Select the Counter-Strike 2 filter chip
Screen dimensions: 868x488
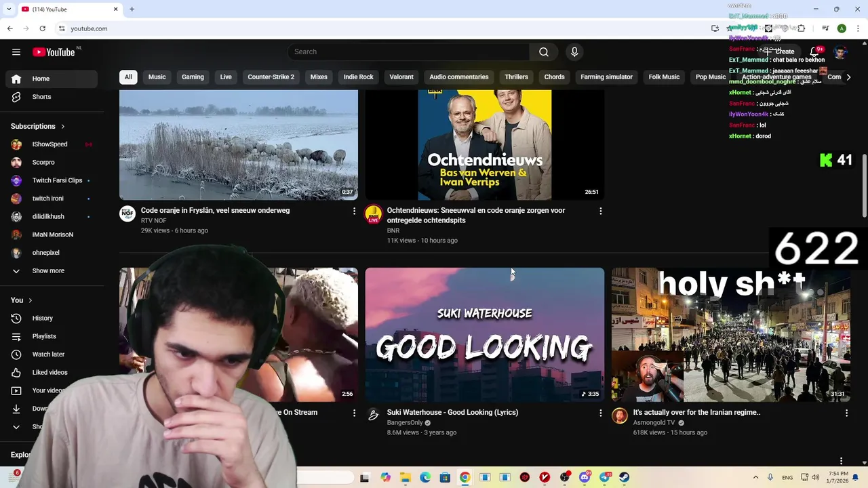[x=271, y=77]
